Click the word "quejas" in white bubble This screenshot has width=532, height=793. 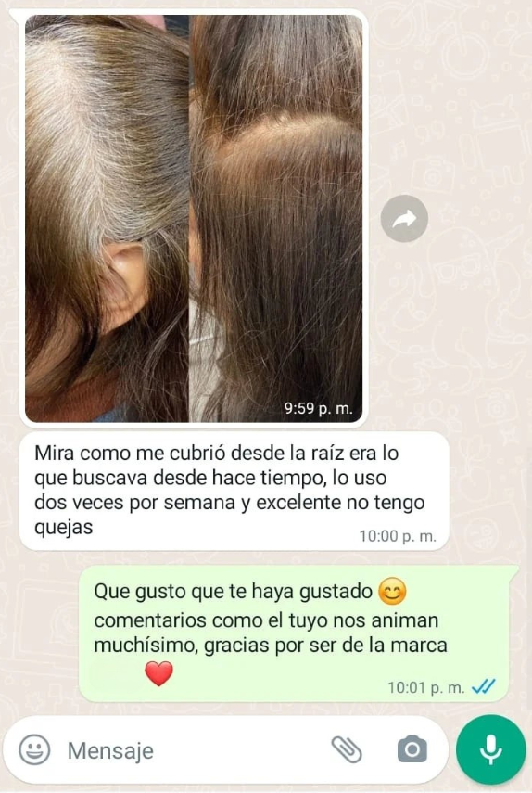(64, 528)
